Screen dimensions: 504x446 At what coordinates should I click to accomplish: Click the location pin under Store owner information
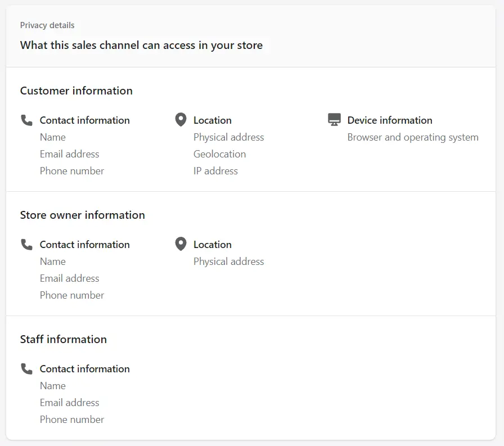(181, 244)
